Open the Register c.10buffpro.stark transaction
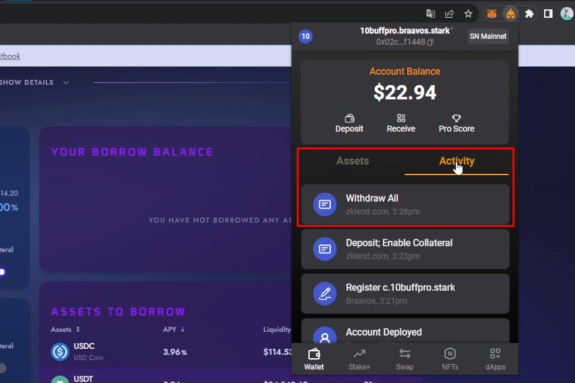This screenshot has height=383, width=575. click(405, 293)
